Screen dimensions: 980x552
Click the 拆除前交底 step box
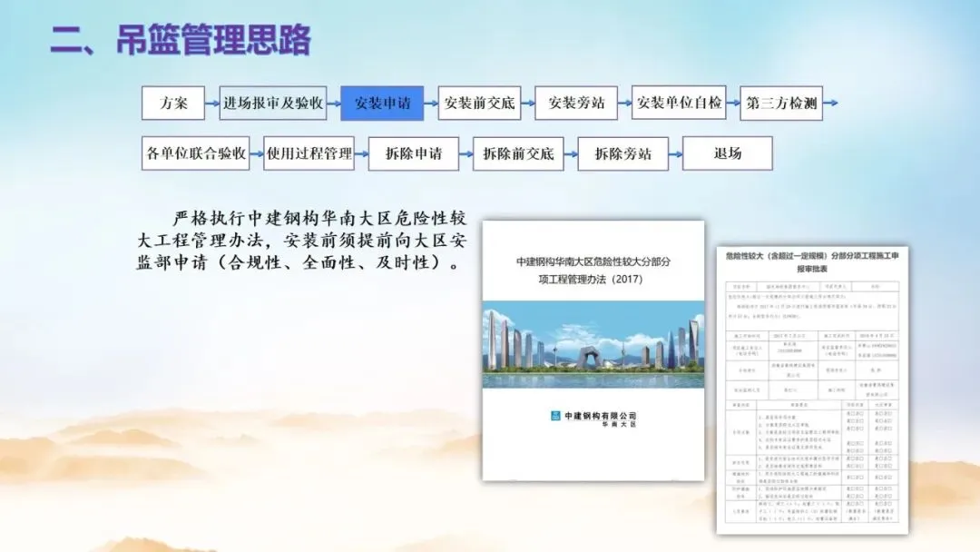(x=518, y=153)
